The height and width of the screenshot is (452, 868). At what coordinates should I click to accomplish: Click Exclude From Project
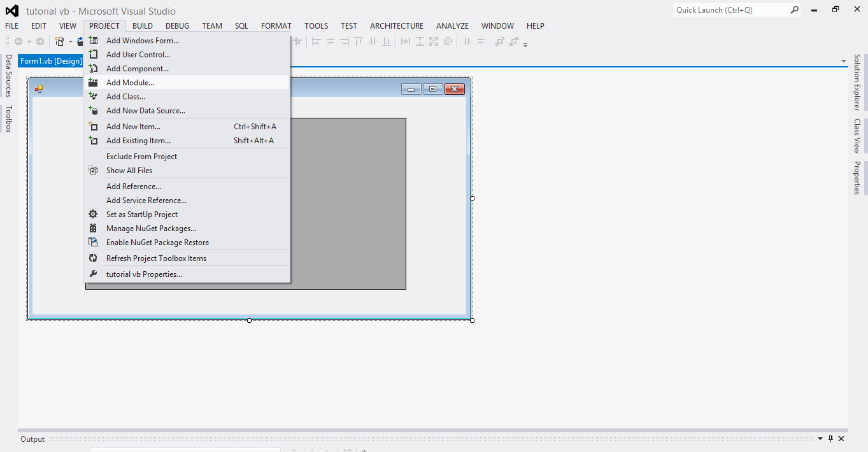tap(141, 156)
